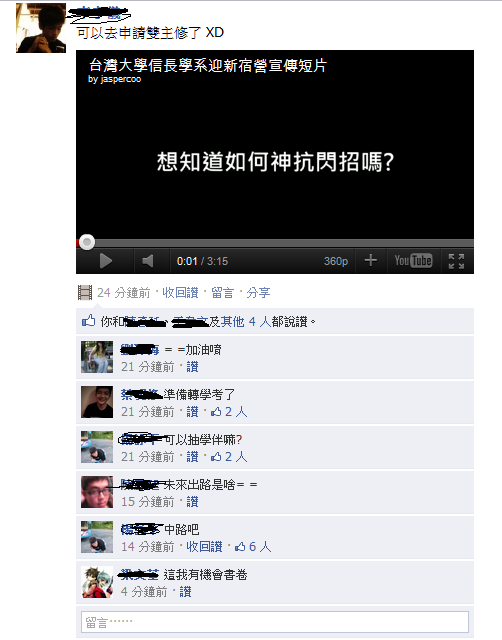Mute the video with speaker icon
This screenshot has width=502, height=640.
[x=148, y=261]
